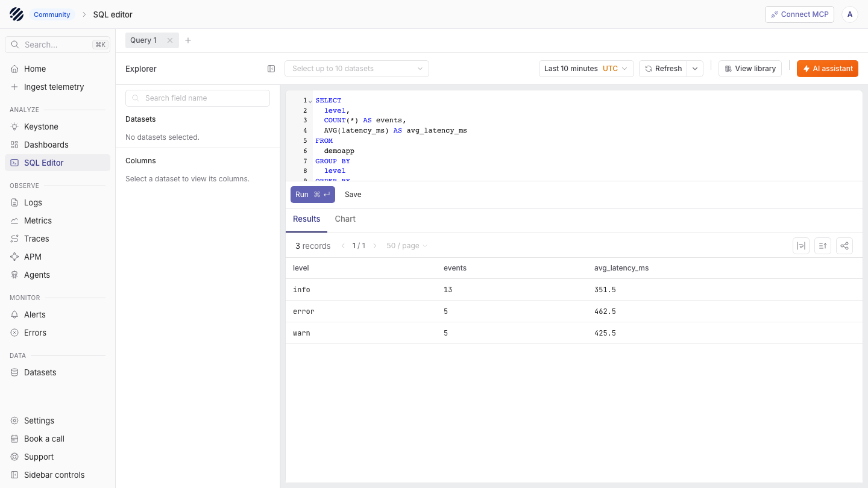868x488 pixels.
Task: Go to the previous results page
Action: click(x=343, y=246)
